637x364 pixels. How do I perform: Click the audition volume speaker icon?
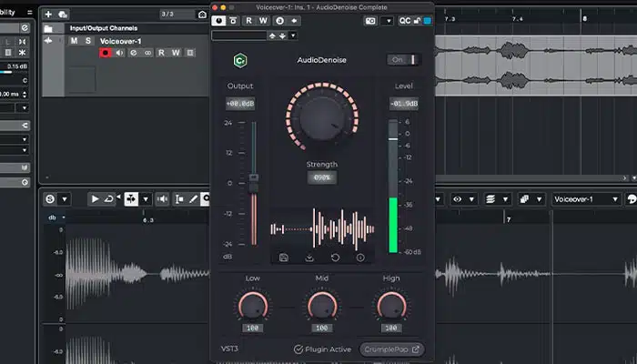point(163,199)
